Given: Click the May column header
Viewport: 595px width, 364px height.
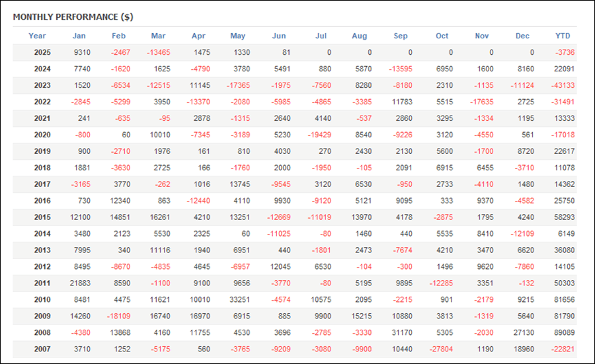Looking at the screenshot, I should (237, 36).
